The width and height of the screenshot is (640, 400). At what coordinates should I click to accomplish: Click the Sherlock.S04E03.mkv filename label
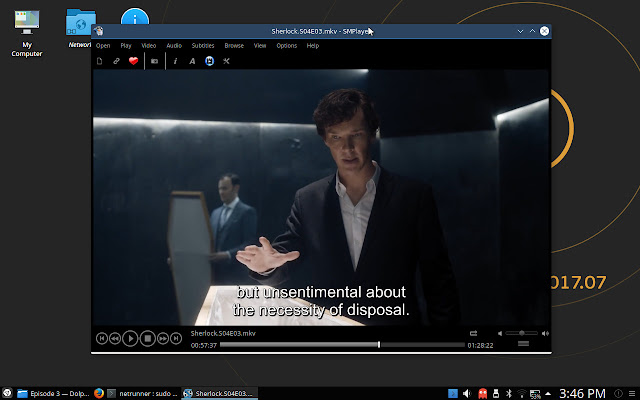point(223,333)
